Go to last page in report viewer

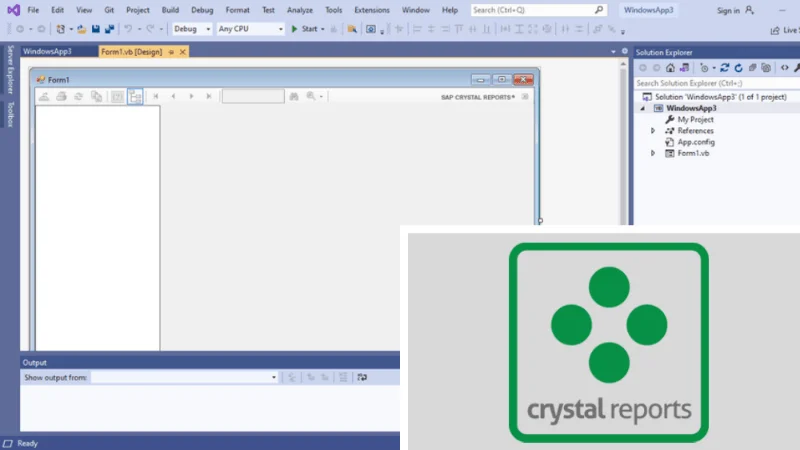pos(209,96)
